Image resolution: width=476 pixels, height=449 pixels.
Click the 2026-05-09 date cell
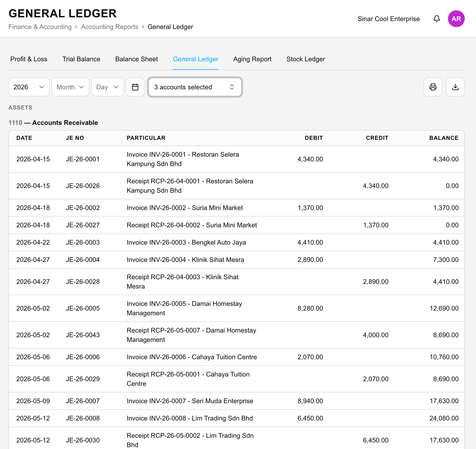click(33, 401)
